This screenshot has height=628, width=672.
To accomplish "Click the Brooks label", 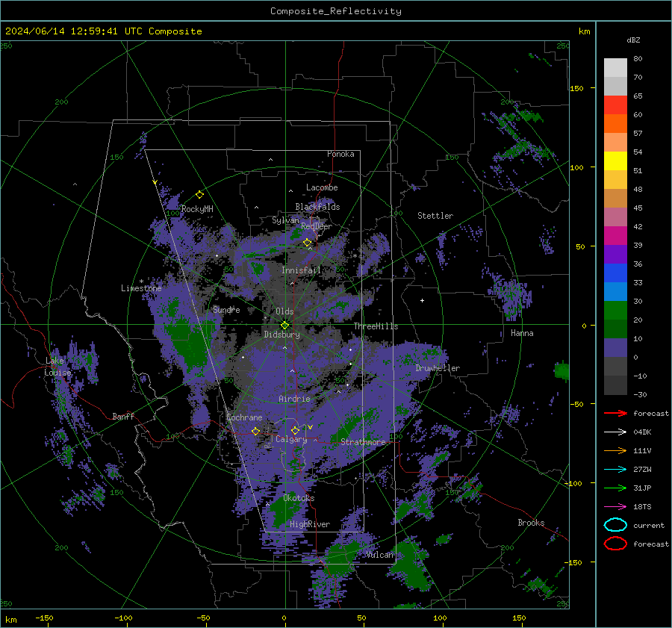I will [531, 523].
